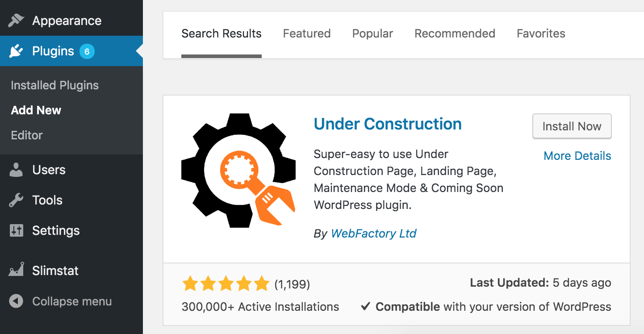Screen dimensions: 644x334
Task: Click the Plugins plug icon
Action: (x=16, y=51)
